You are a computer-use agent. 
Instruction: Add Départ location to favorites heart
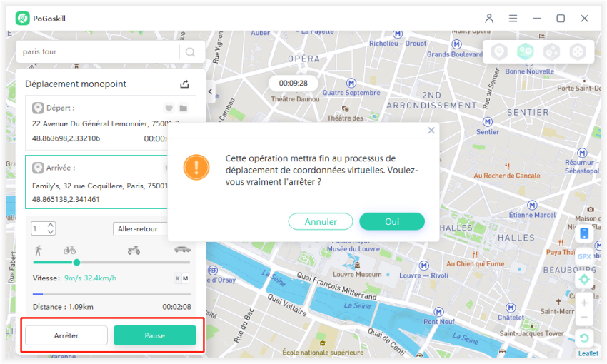169,108
